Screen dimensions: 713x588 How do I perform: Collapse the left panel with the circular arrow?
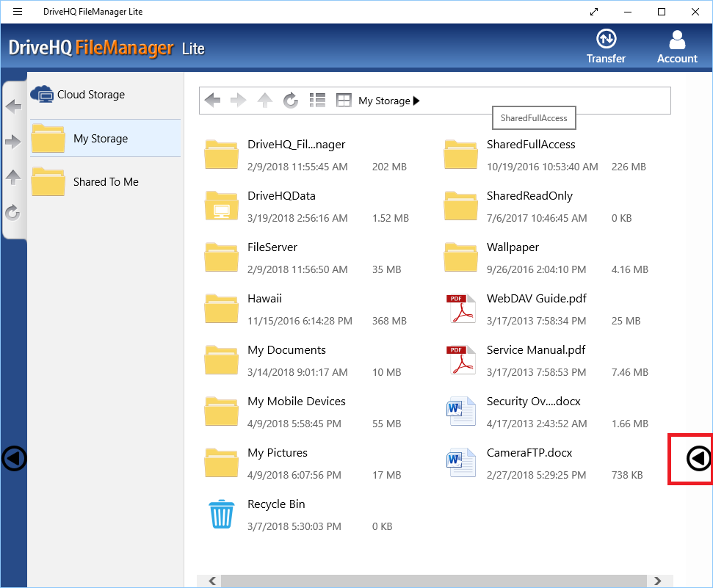(13, 459)
